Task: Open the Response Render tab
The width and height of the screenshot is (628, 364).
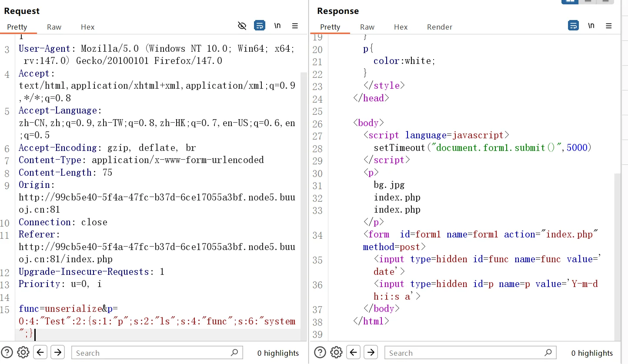Action: click(439, 27)
